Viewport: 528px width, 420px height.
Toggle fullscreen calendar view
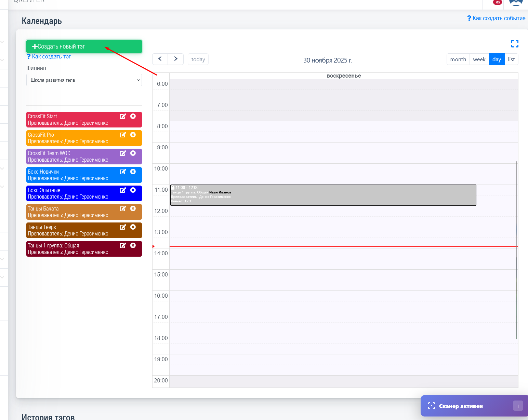click(515, 44)
